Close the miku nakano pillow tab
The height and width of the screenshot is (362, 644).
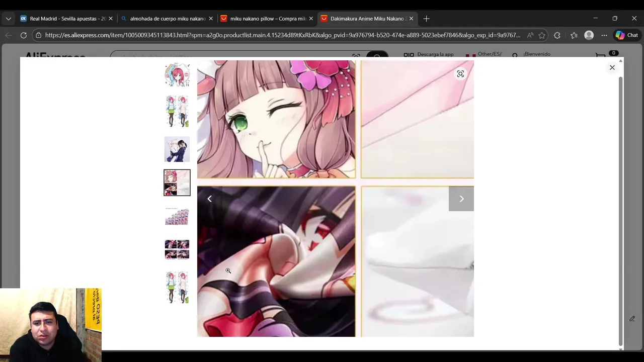(x=311, y=19)
